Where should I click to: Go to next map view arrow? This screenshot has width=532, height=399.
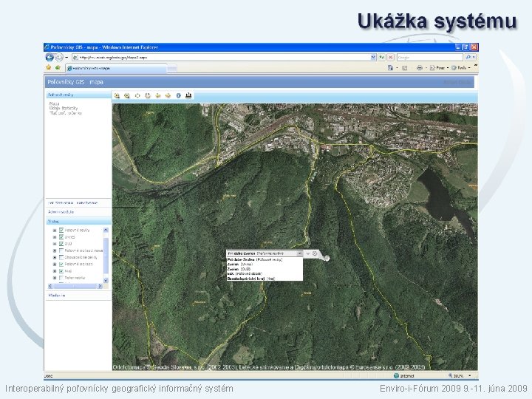coord(168,95)
